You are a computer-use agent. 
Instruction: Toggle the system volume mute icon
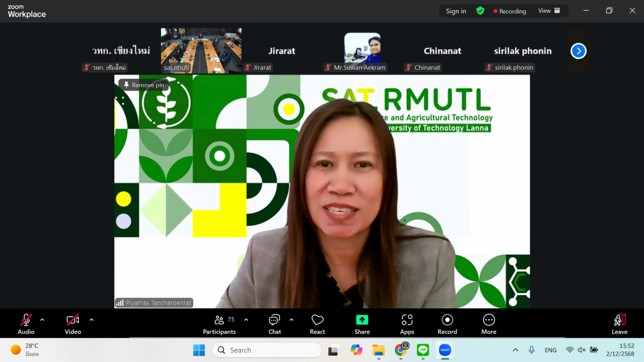(x=581, y=350)
